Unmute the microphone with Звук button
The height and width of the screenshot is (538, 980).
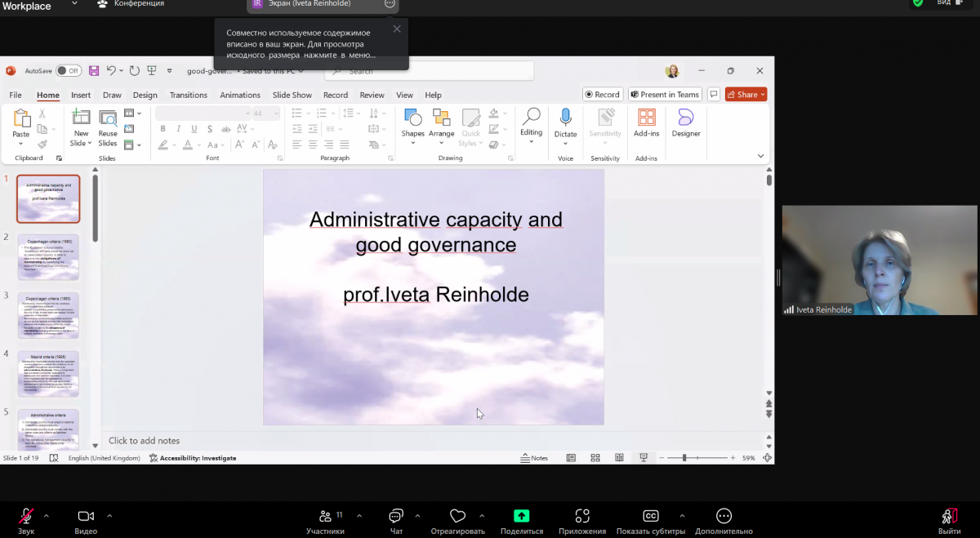coord(26,516)
